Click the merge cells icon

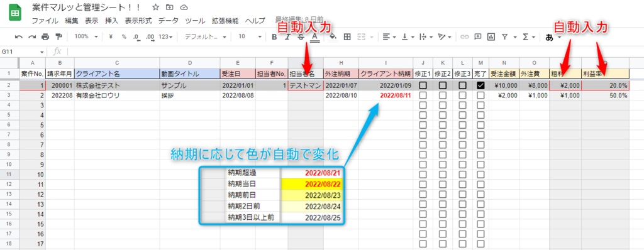click(362, 36)
